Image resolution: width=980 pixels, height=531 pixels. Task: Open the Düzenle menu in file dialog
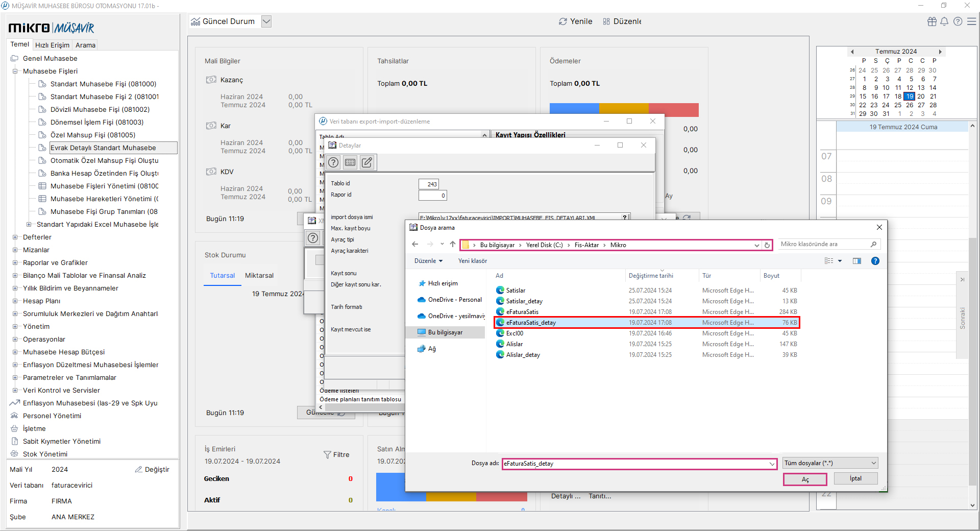(428, 261)
